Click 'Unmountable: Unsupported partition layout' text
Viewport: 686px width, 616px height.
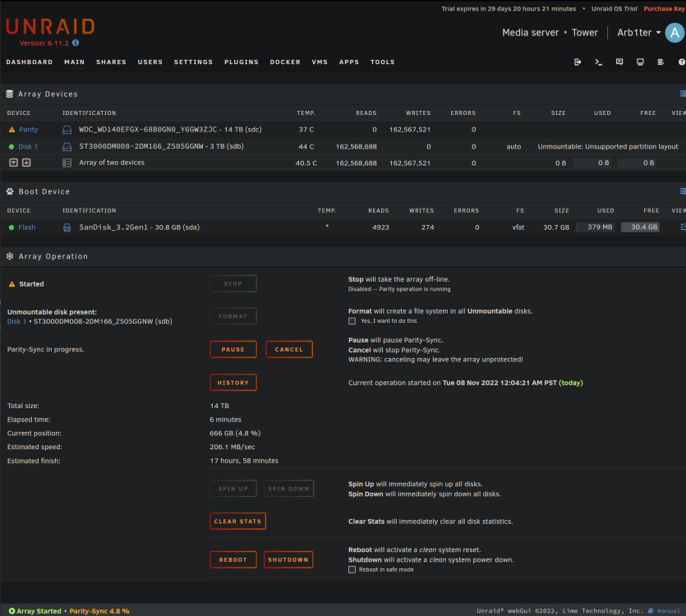(x=608, y=147)
